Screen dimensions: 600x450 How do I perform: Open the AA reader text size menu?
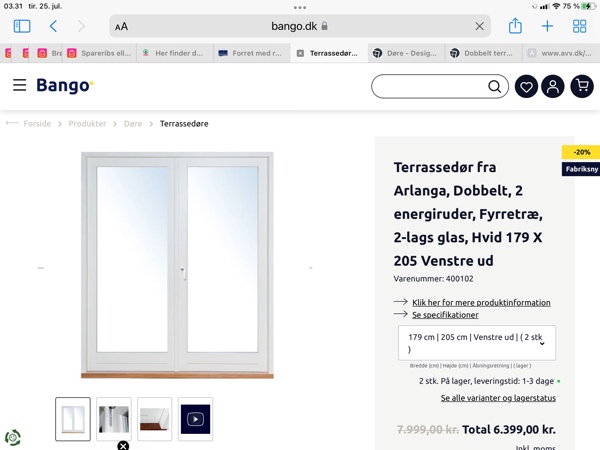tap(121, 26)
